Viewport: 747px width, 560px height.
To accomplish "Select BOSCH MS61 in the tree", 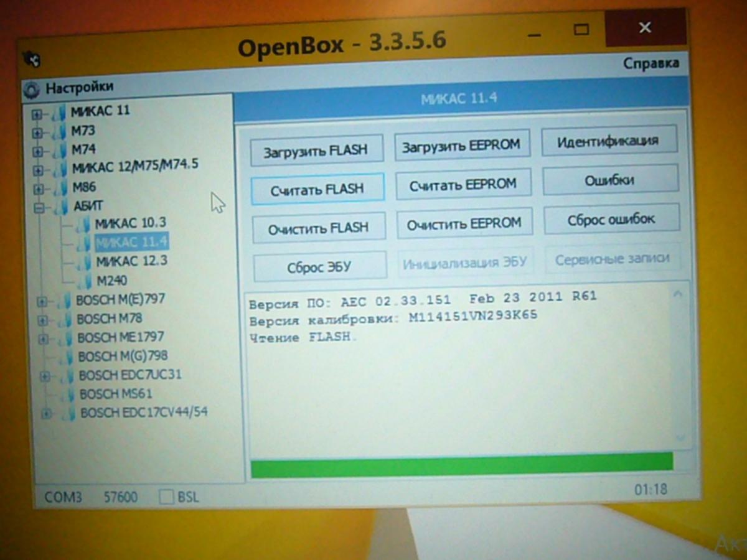I will point(116,394).
